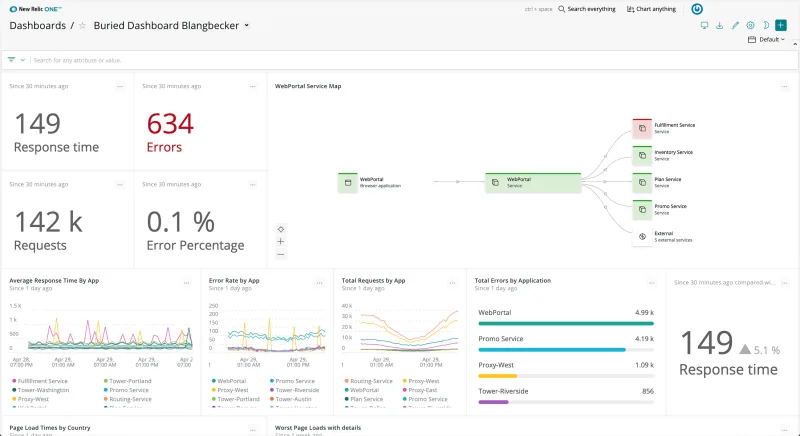
Task: Open options menu on Error Percentage widget
Action: click(253, 185)
